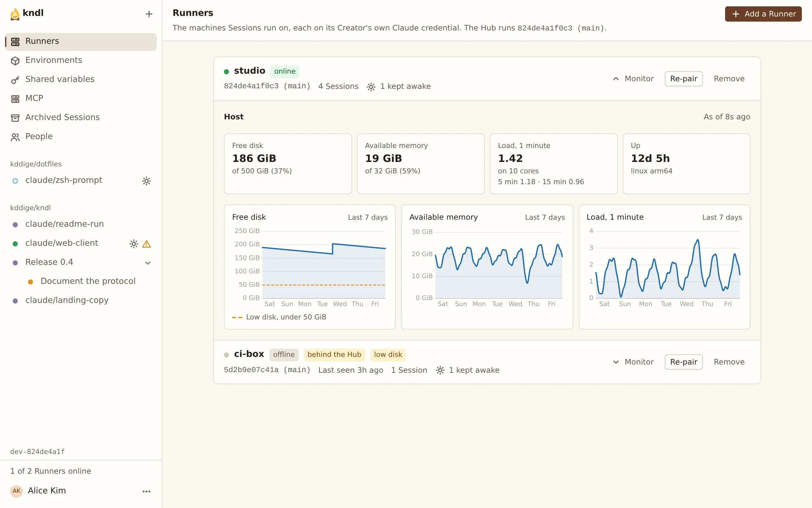812x508 pixels.
Task: Open the claude/readme-run session
Action: coord(81,224)
